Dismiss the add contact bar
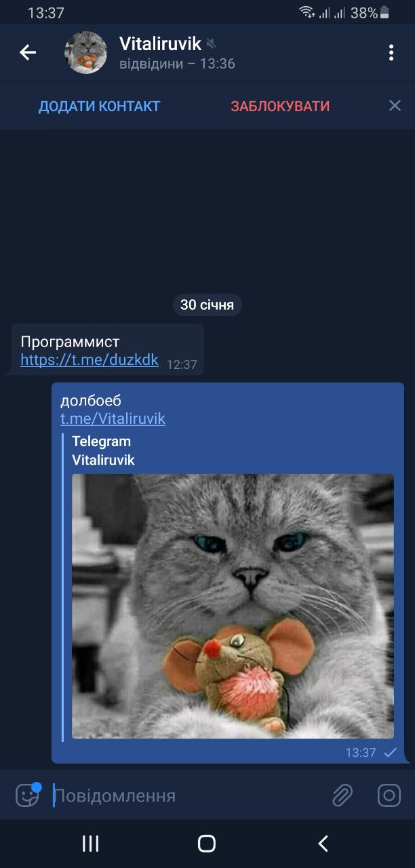This screenshot has width=415, height=868. 395,105
